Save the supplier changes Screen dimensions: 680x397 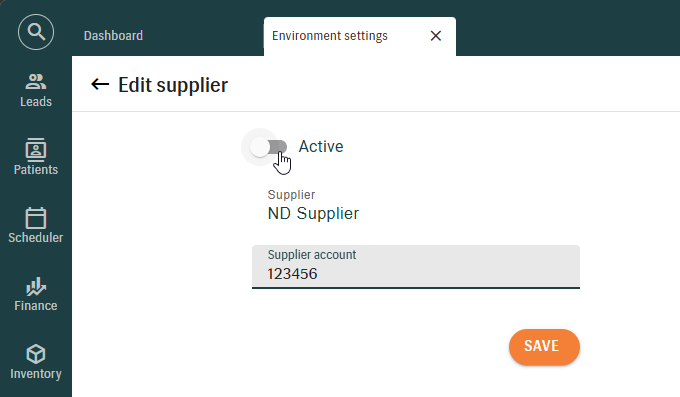pos(544,347)
